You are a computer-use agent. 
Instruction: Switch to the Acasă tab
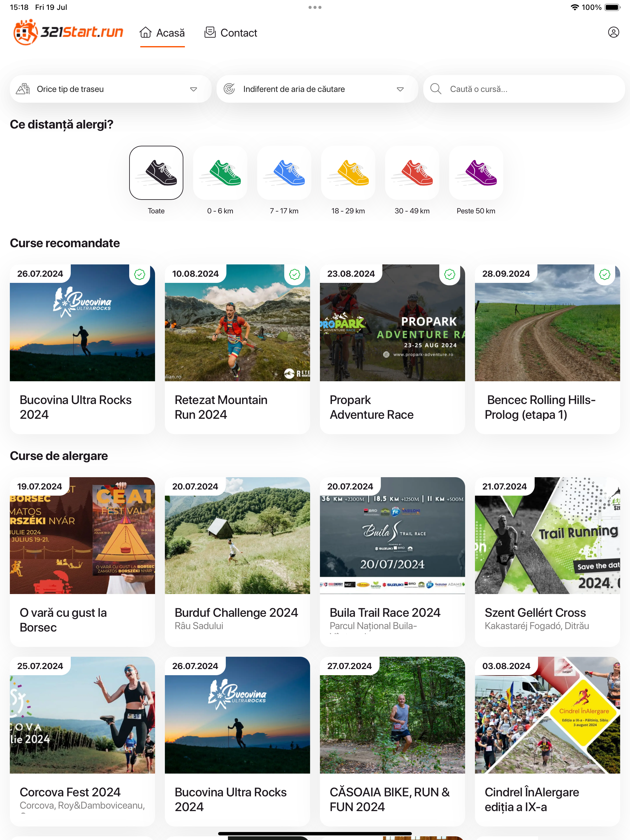tap(162, 33)
